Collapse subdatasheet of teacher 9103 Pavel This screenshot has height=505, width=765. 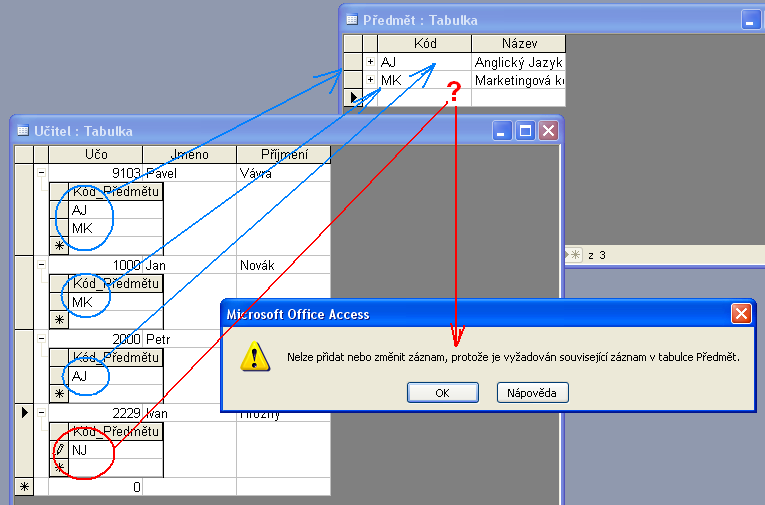41,172
